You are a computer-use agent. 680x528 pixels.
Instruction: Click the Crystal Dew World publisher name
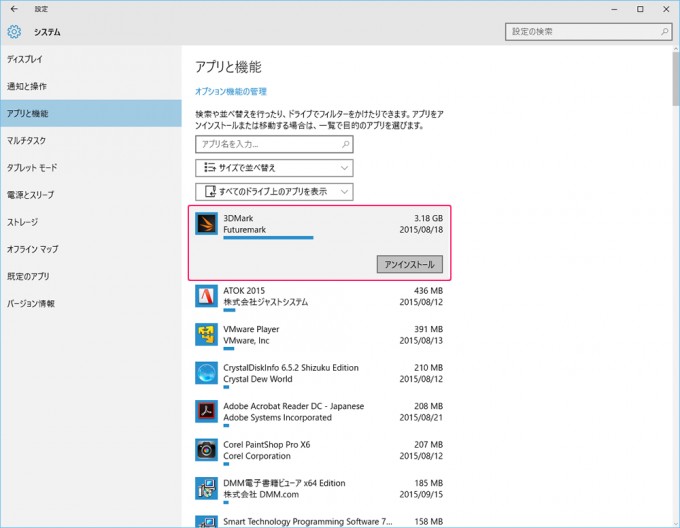pyautogui.click(x=258, y=379)
